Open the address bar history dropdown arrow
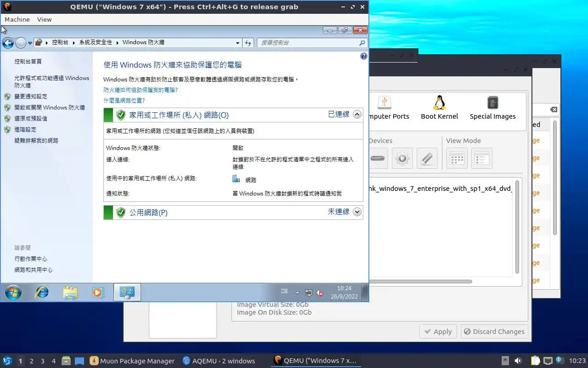This screenshot has width=588, height=368. pyautogui.click(x=237, y=43)
